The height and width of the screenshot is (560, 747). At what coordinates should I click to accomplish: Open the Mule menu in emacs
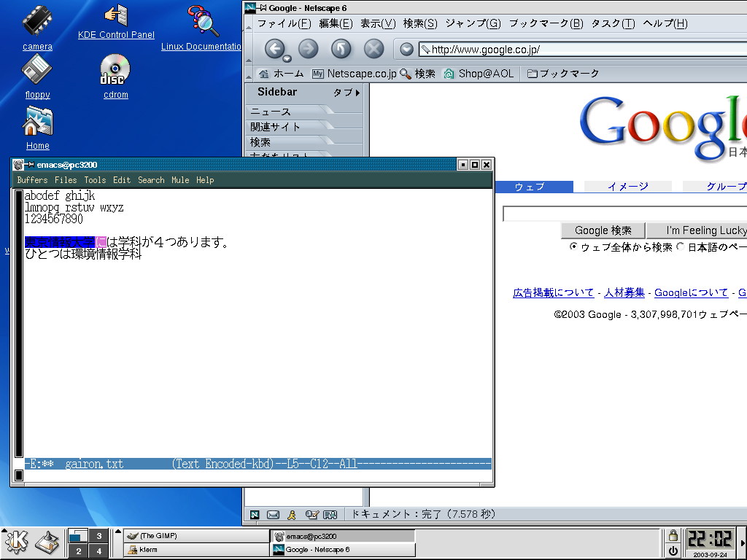(x=181, y=180)
